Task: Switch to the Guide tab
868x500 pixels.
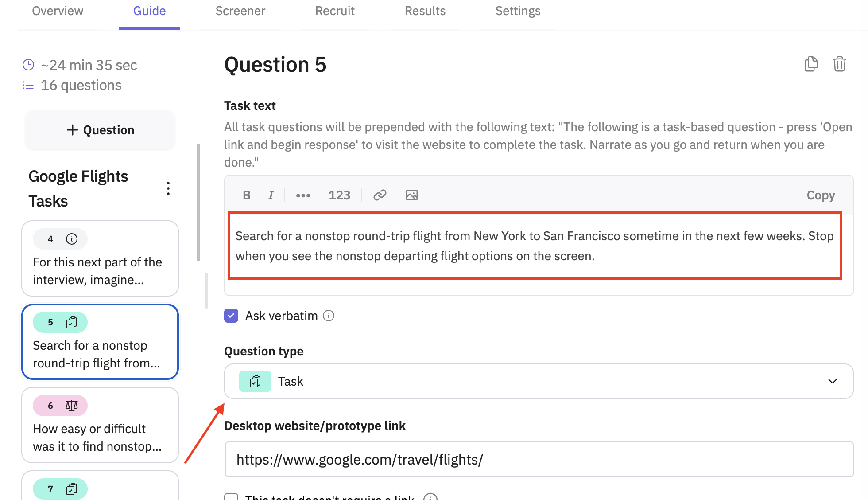Action: (150, 11)
